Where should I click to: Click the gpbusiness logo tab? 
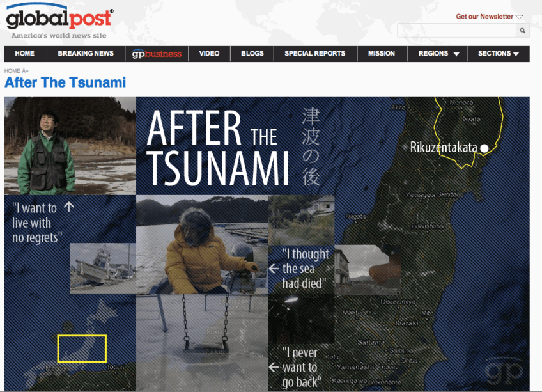click(157, 54)
